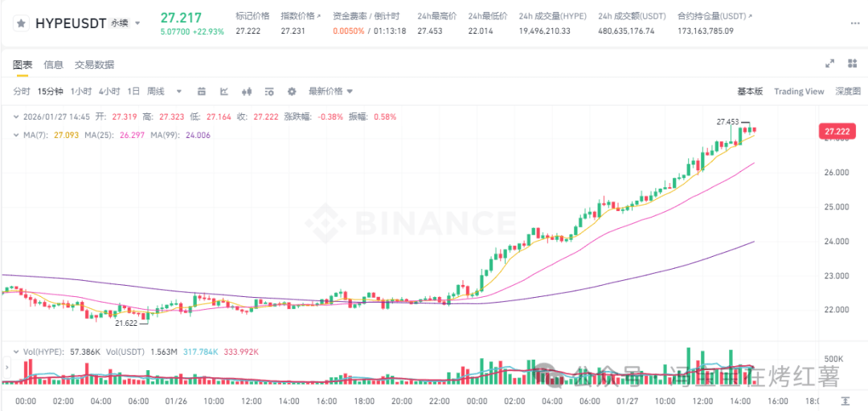Viewport: 868px width, 411px height.
Task: Open chart settings gear icon
Action: (x=292, y=92)
